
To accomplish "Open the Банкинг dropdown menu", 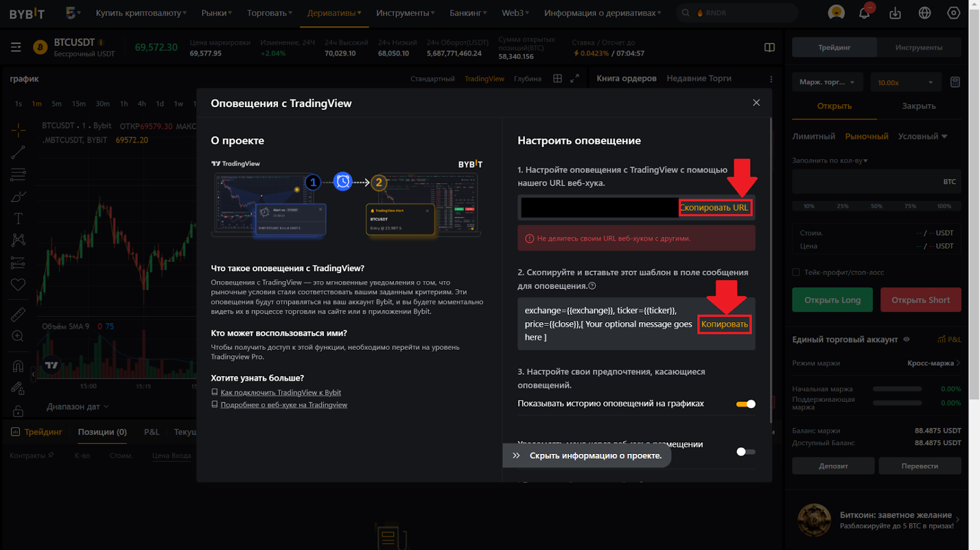I will click(x=469, y=13).
